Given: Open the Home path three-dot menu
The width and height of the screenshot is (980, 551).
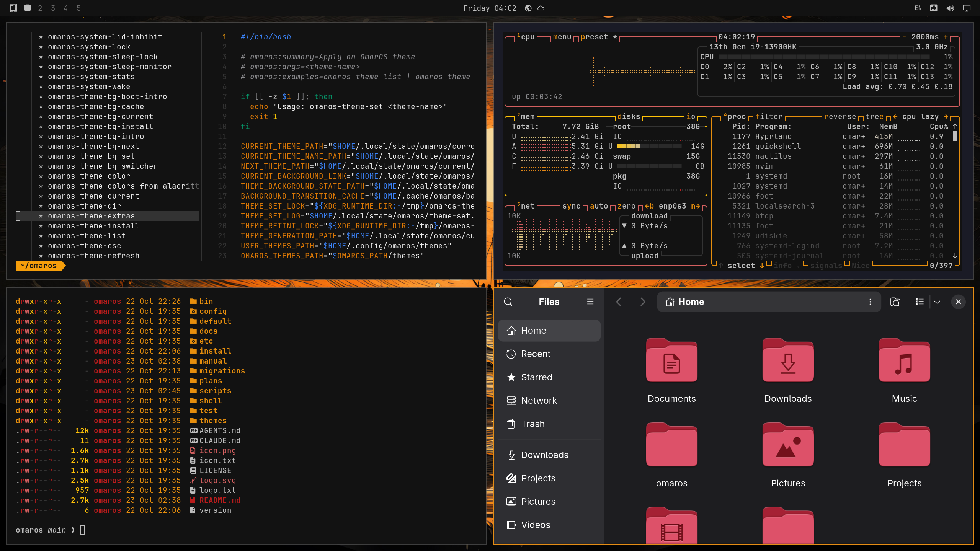Looking at the screenshot, I should [x=870, y=302].
